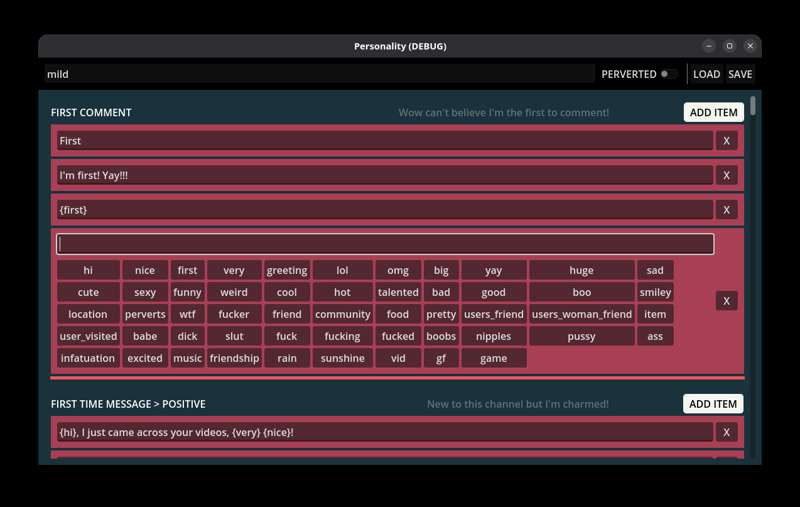This screenshot has width=800, height=507.
Task: Add item to FIRST COMMENT section
Action: point(713,113)
